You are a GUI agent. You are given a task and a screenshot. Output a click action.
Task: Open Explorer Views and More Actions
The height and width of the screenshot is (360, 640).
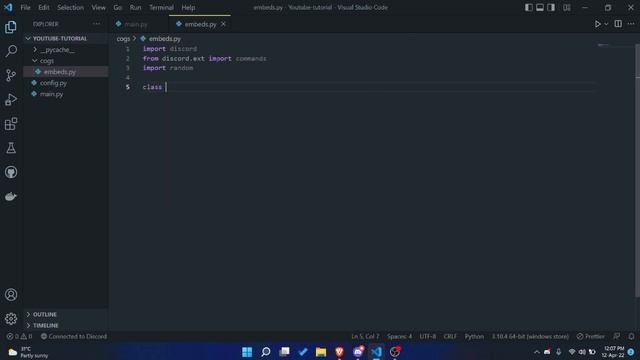(x=96, y=24)
